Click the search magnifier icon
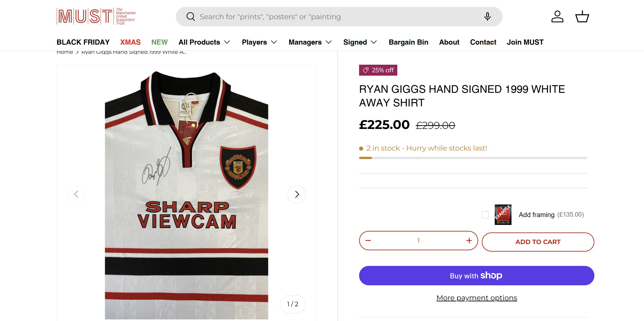The width and height of the screenshot is (644, 321). click(191, 17)
